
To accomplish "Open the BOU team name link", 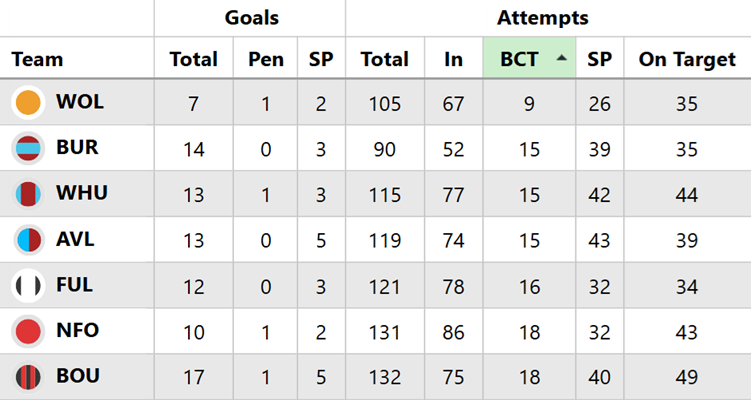I will tap(77, 377).
